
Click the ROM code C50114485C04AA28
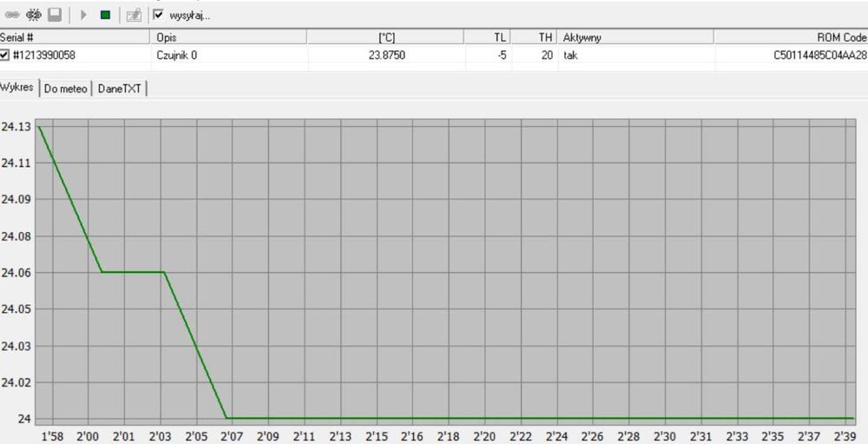tap(820, 55)
